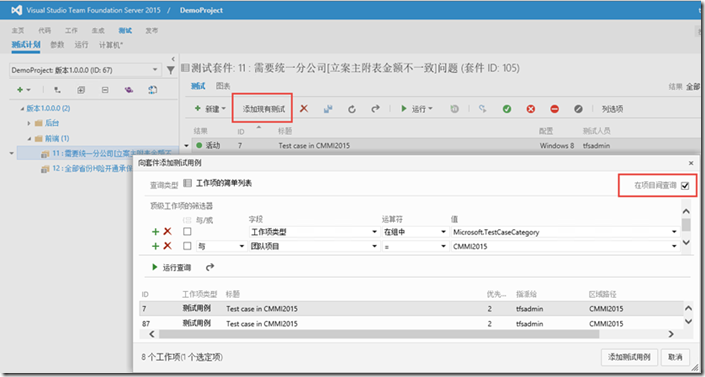Remove the 工作项类型 filter clause with red X
The image size is (705, 377).
[167, 232]
